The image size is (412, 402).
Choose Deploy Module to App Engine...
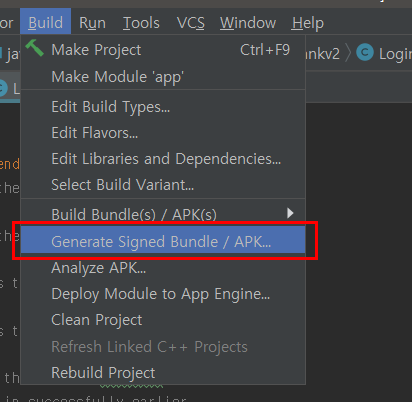(x=163, y=294)
